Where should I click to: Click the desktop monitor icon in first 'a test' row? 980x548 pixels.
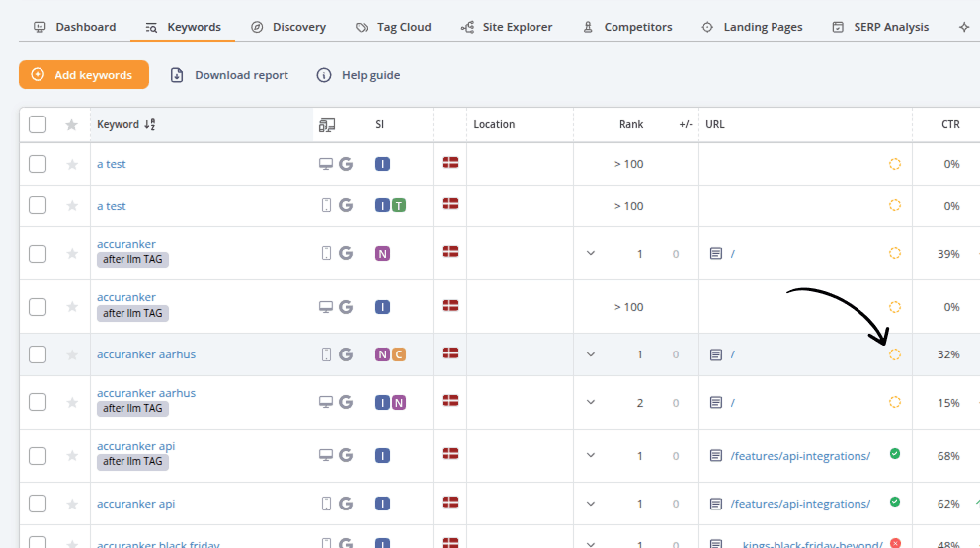click(x=326, y=164)
